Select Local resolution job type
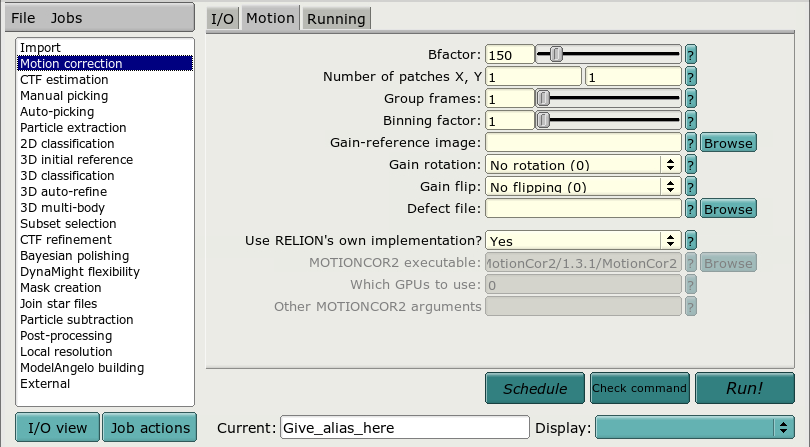810x447 pixels. point(105,352)
